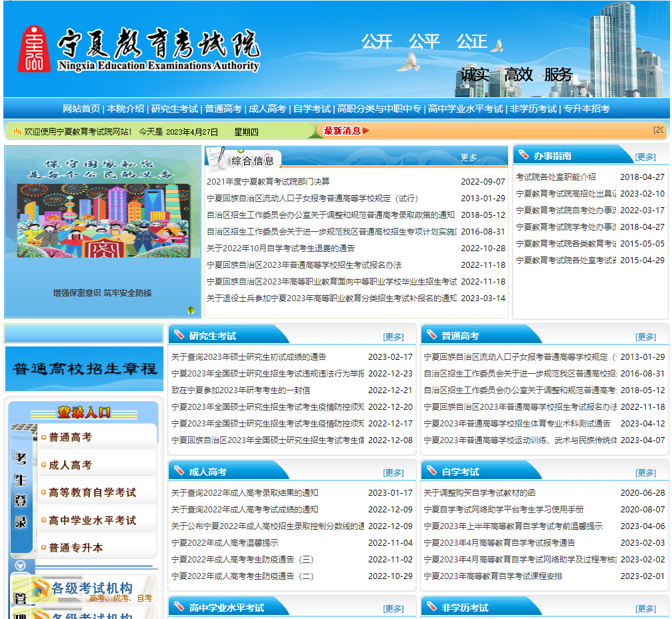Click [更多] in the 办事指南 panel
This screenshot has width=672, height=619.
645,157
